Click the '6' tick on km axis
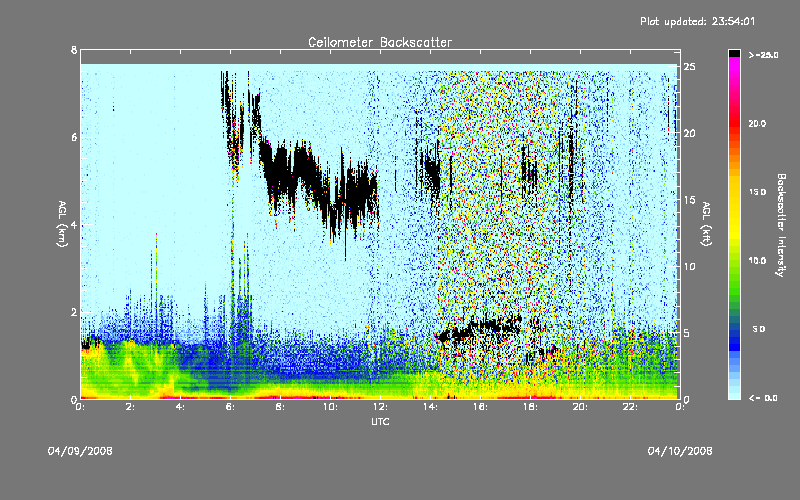The image size is (800, 500). click(74, 137)
